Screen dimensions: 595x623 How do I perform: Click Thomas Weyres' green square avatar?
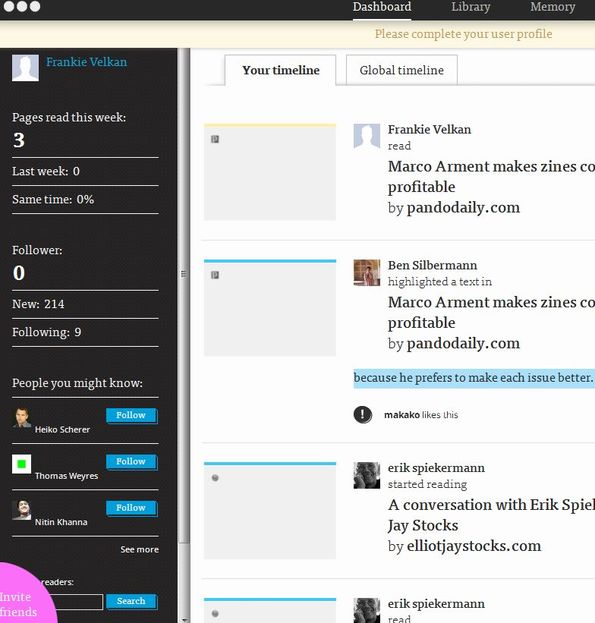pyautogui.click(x=21, y=464)
